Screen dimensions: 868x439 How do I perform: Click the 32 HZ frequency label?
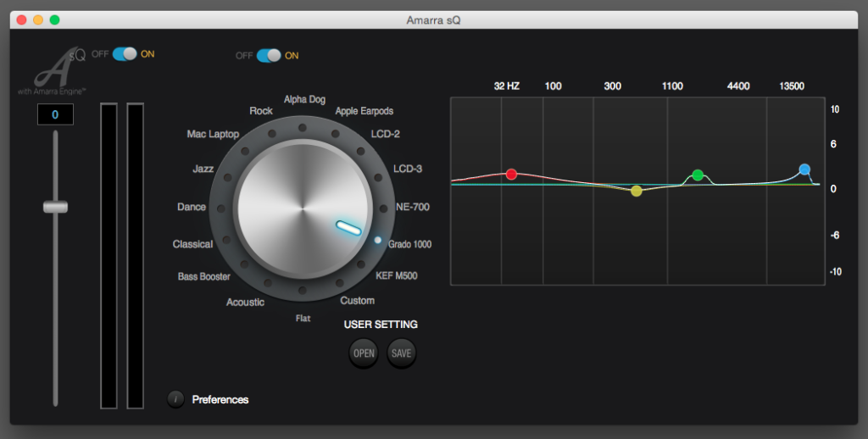[507, 86]
